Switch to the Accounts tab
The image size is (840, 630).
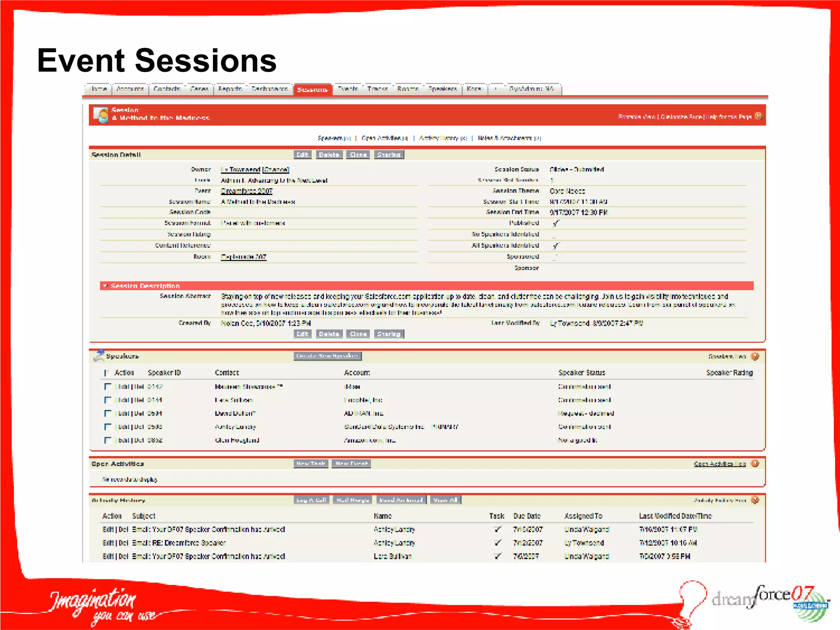pyautogui.click(x=130, y=89)
